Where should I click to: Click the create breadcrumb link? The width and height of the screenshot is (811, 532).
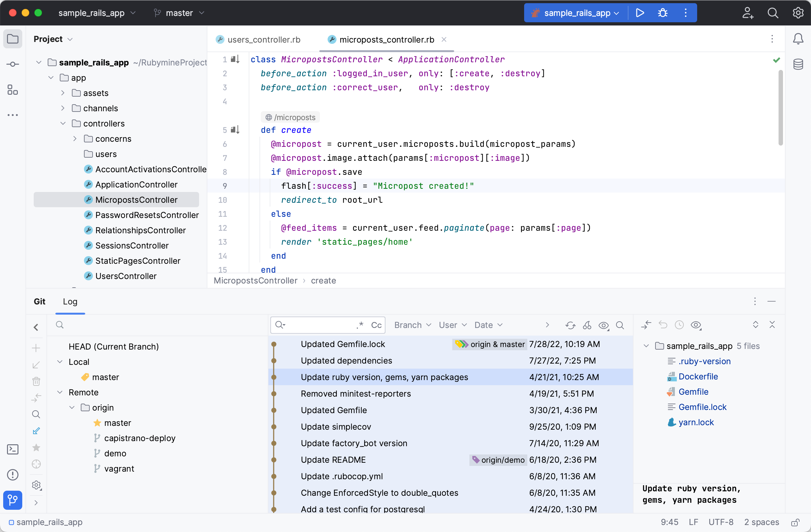coord(323,280)
